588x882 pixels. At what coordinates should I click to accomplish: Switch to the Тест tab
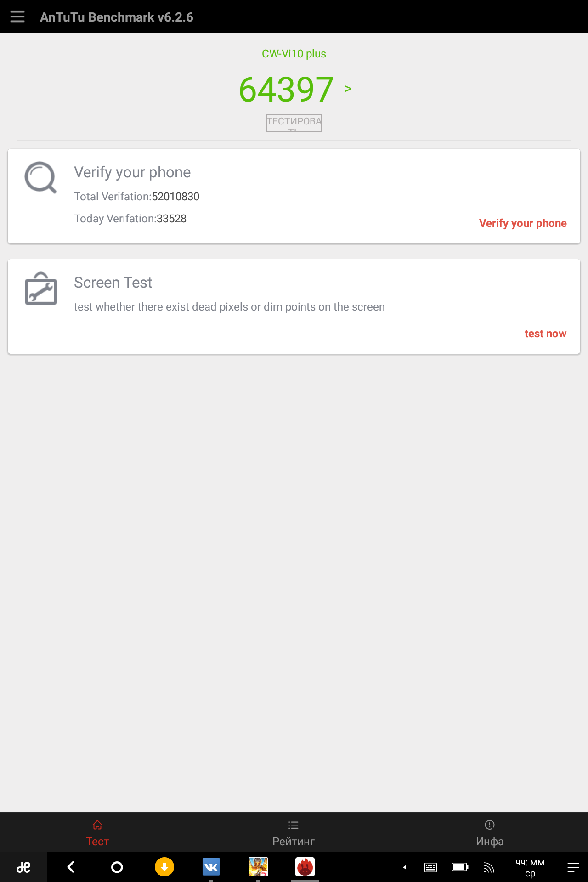click(97, 833)
